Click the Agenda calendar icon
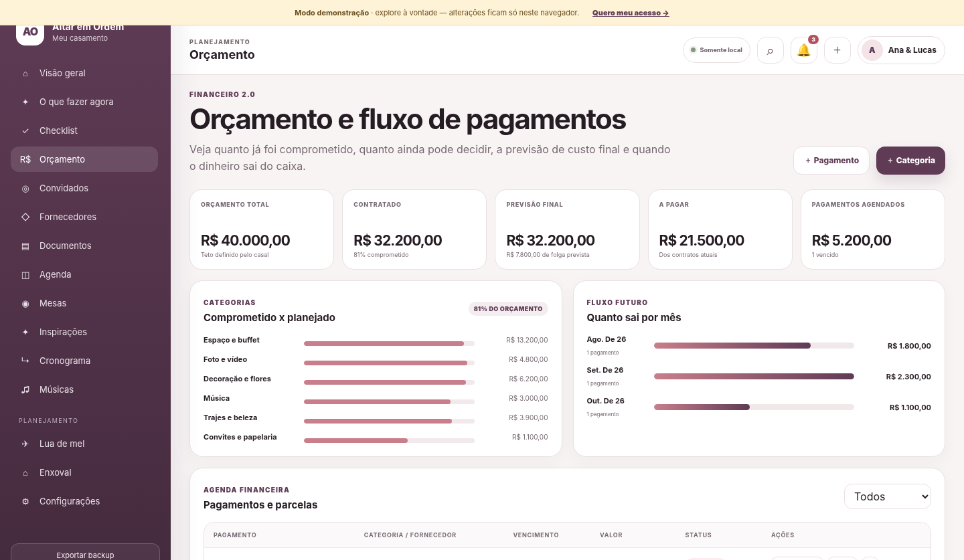This screenshot has height=560, width=964. click(25, 275)
